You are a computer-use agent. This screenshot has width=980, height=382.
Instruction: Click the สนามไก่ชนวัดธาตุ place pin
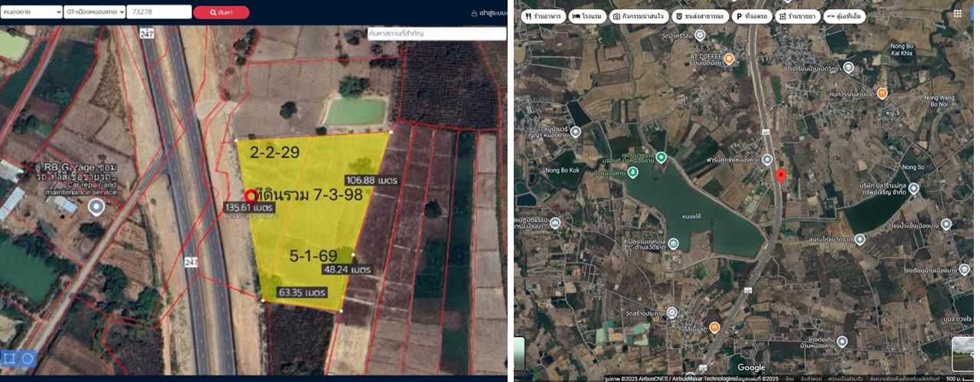point(859,240)
